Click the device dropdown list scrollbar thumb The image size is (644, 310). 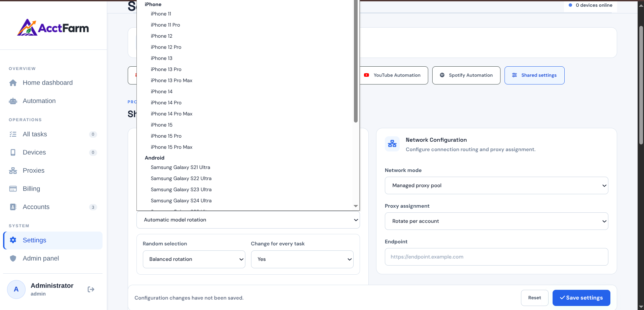[x=356, y=61]
